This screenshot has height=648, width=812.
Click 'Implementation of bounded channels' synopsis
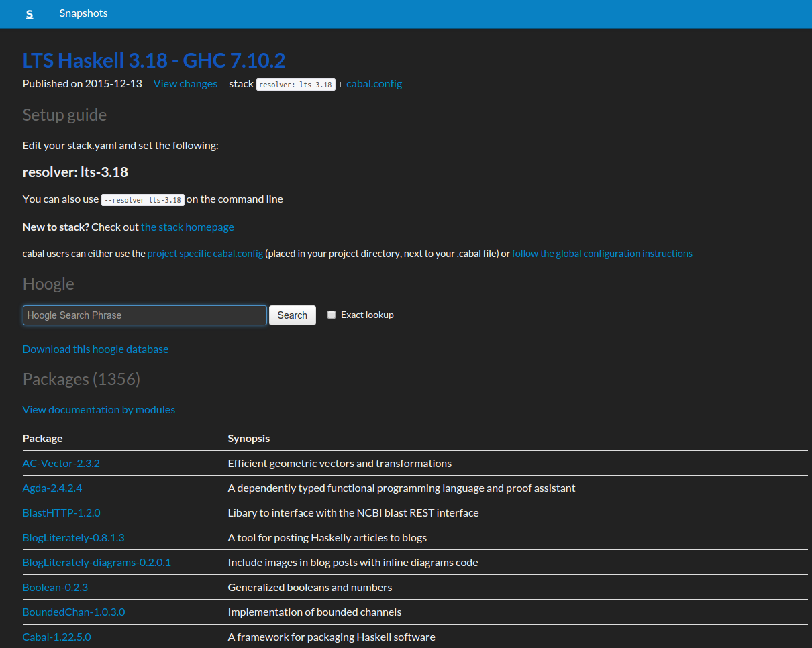pyautogui.click(x=315, y=612)
